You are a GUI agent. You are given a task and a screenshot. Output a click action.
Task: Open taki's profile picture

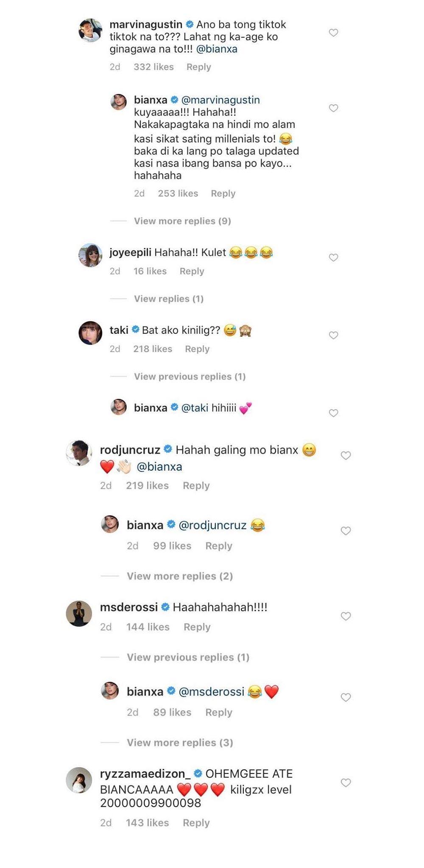click(x=90, y=333)
